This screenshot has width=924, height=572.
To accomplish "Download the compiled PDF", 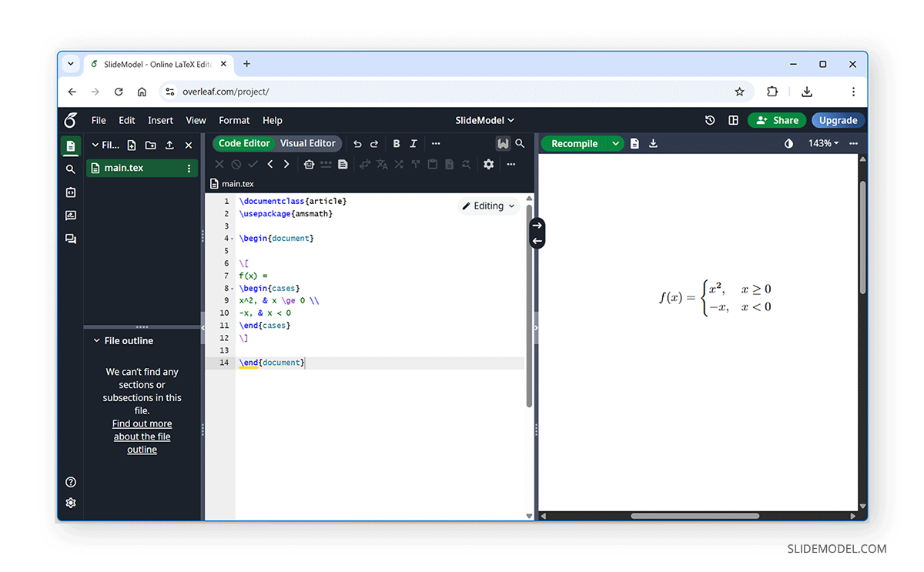I will click(654, 143).
